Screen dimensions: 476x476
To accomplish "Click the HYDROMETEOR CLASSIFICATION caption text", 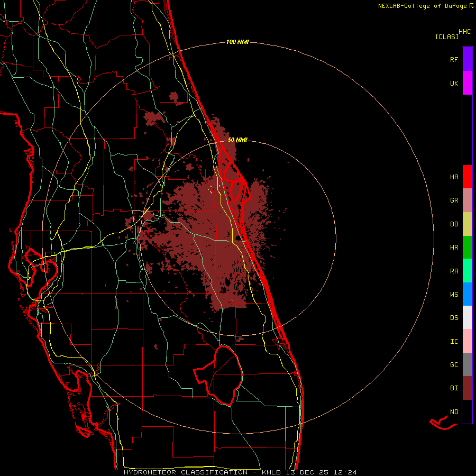I will coord(186,472).
